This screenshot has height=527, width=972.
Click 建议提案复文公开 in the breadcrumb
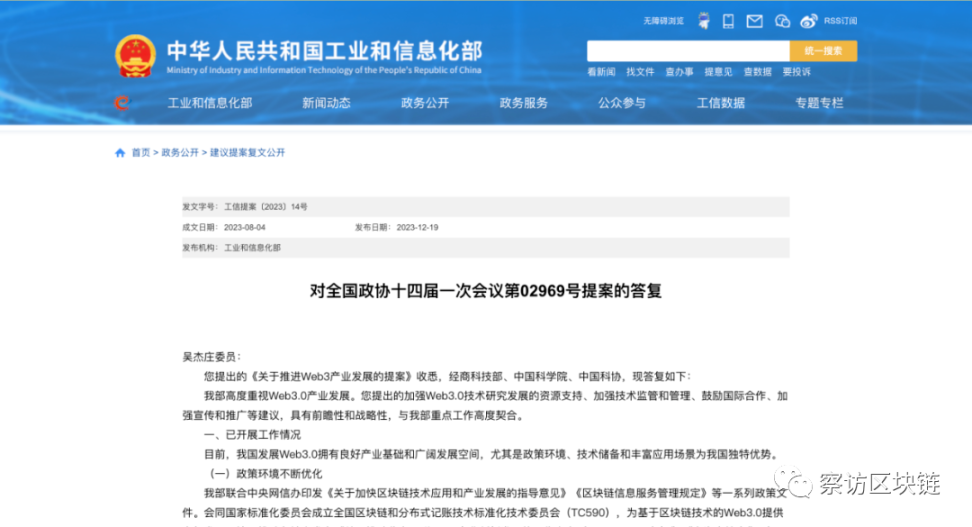247,153
